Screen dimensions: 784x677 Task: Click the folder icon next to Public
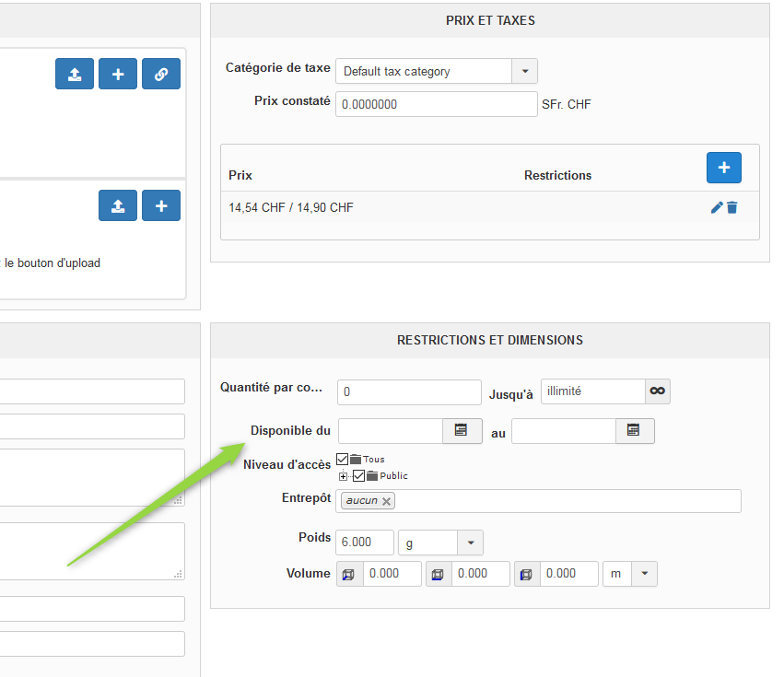pos(372,476)
